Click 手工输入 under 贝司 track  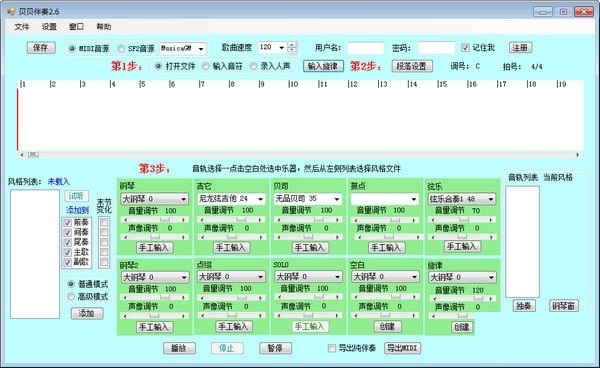309,248
